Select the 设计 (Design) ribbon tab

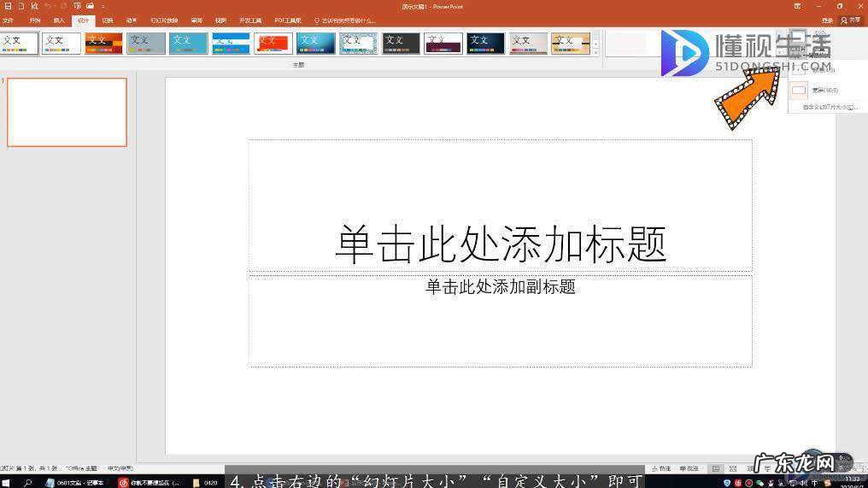pyautogui.click(x=83, y=21)
